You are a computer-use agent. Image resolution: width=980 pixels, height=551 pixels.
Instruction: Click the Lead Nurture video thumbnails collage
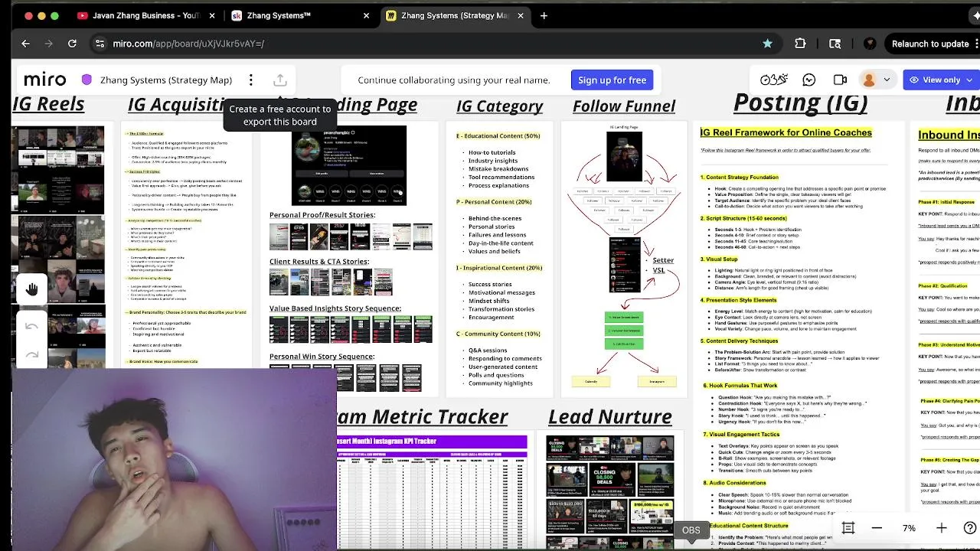pos(609,491)
